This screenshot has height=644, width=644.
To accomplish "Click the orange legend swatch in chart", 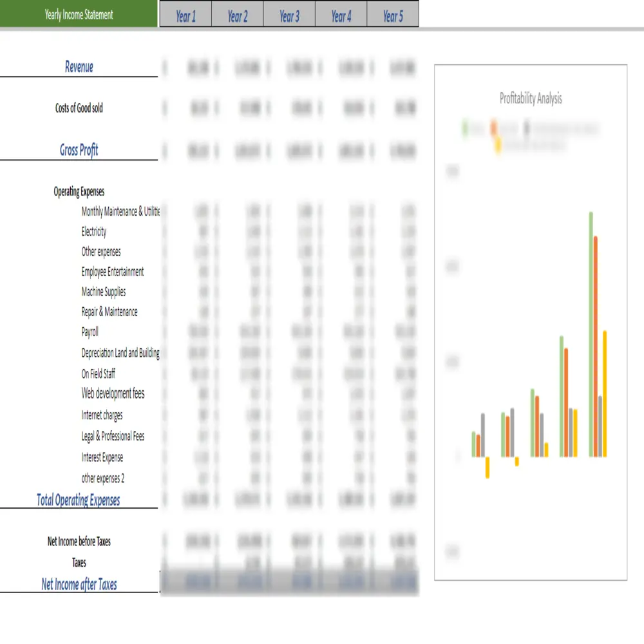I will coord(493,128).
